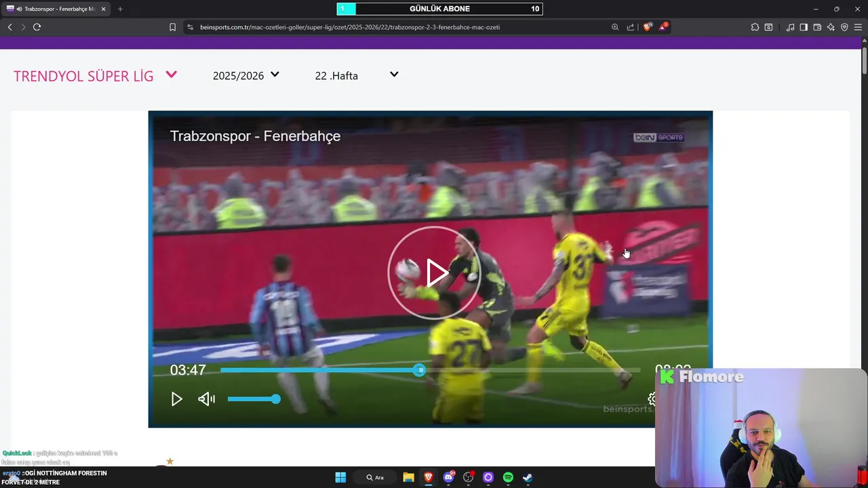This screenshot has width=868, height=488.
Task: Click the small play button below the timeline
Action: click(x=176, y=399)
